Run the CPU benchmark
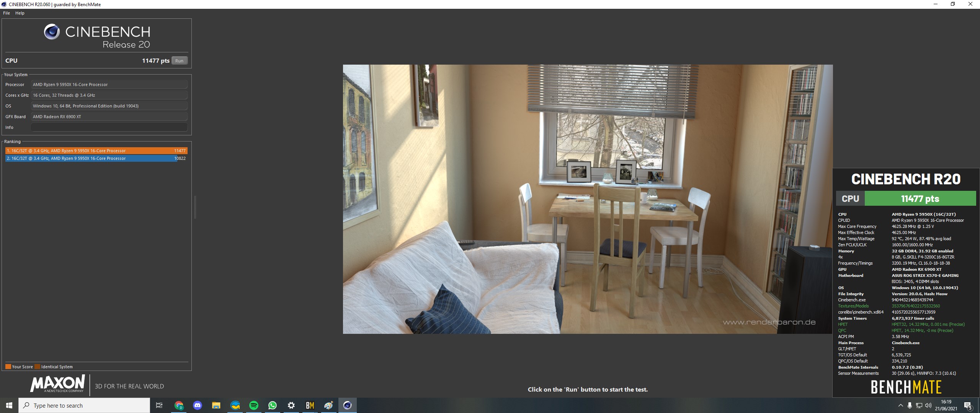Viewport: 980px width, 413px height. point(179,60)
